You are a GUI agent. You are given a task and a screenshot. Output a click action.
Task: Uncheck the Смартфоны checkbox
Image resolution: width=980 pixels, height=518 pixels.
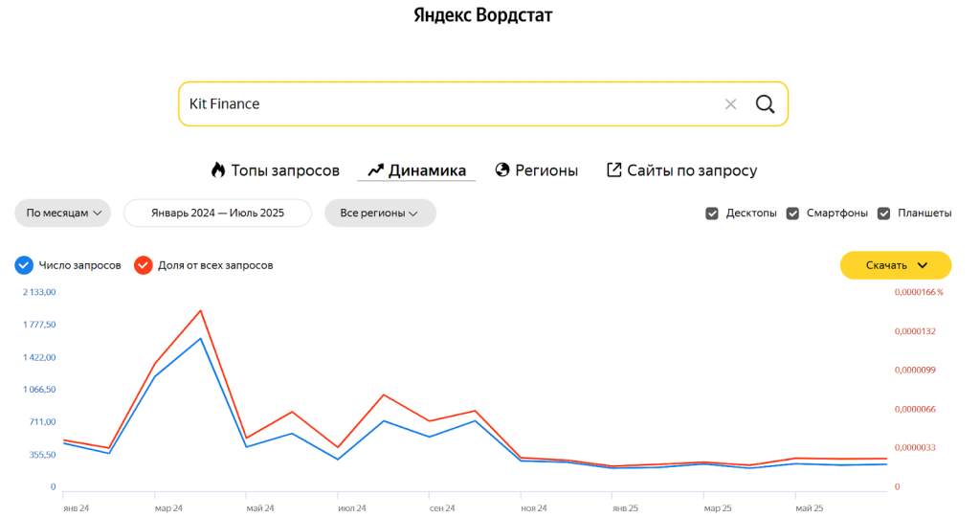click(792, 214)
